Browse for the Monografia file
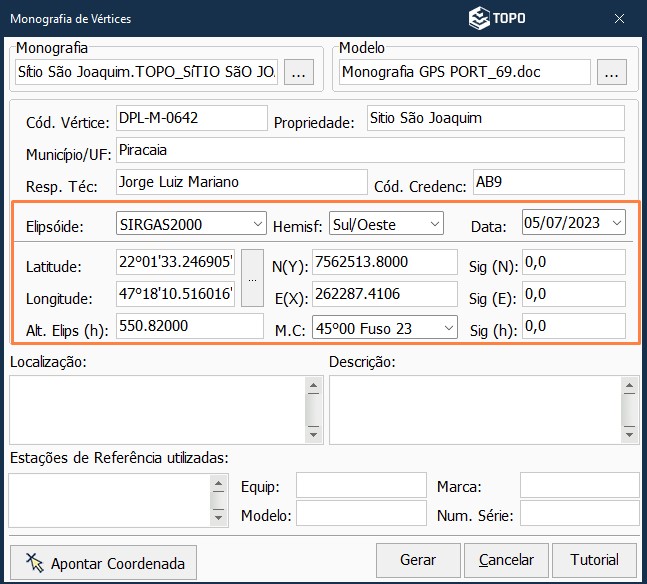 [x=299, y=72]
